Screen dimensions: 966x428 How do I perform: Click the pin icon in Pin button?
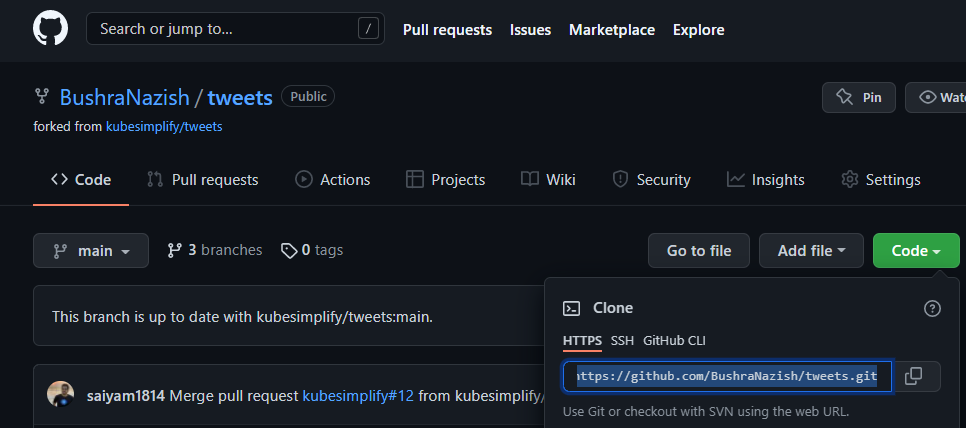point(844,97)
